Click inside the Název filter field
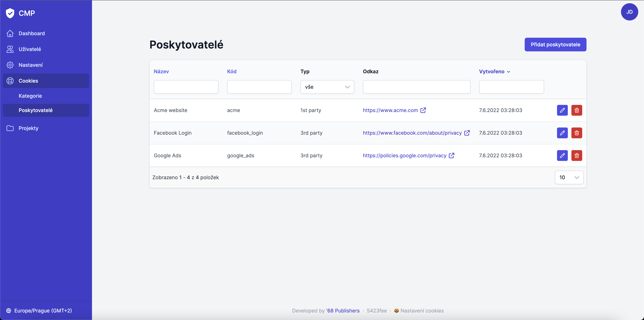 click(x=186, y=87)
